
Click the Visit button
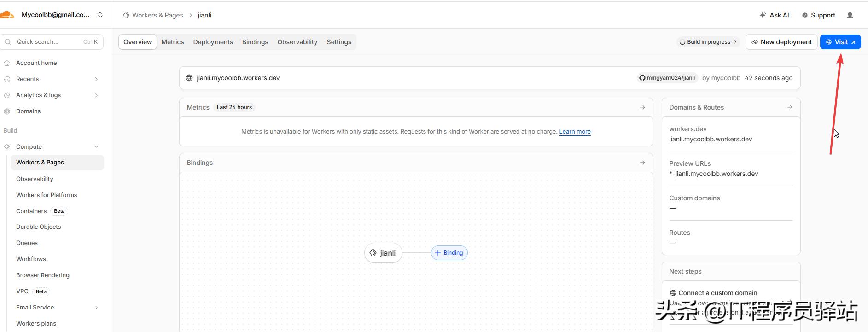(x=840, y=42)
